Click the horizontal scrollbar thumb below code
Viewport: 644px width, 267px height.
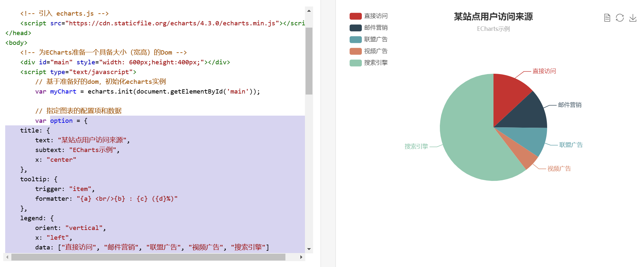(148, 257)
